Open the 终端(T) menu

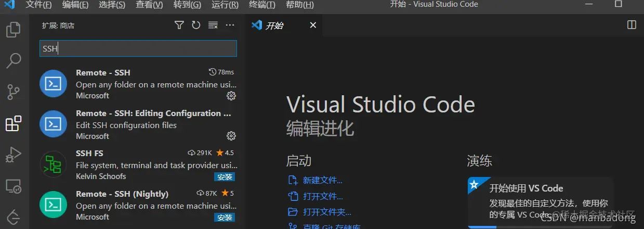point(262,5)
